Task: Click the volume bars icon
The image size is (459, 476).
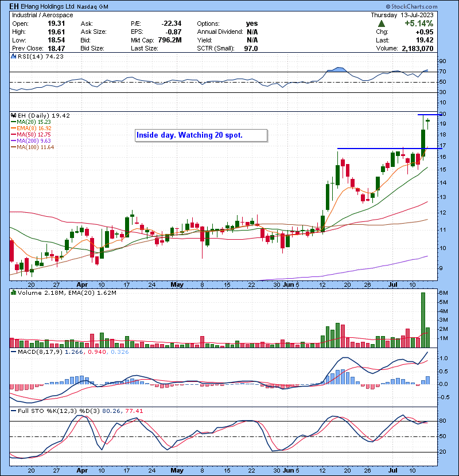Action: click(x=13, y=292)
